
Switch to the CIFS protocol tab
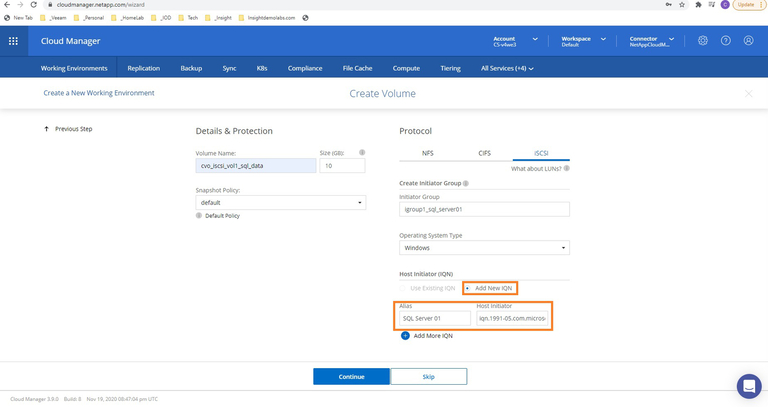click(484, 154)
